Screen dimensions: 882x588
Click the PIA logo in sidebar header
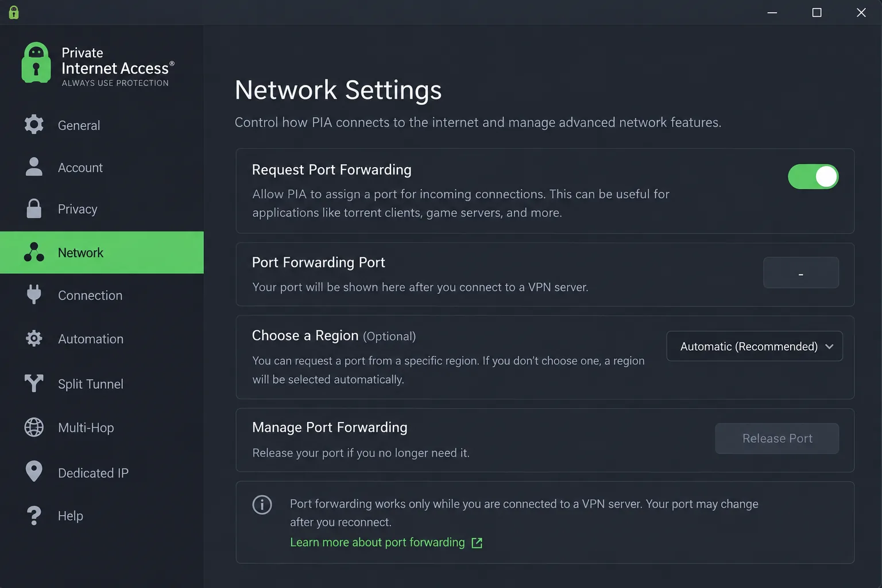[x=36, y=63]
